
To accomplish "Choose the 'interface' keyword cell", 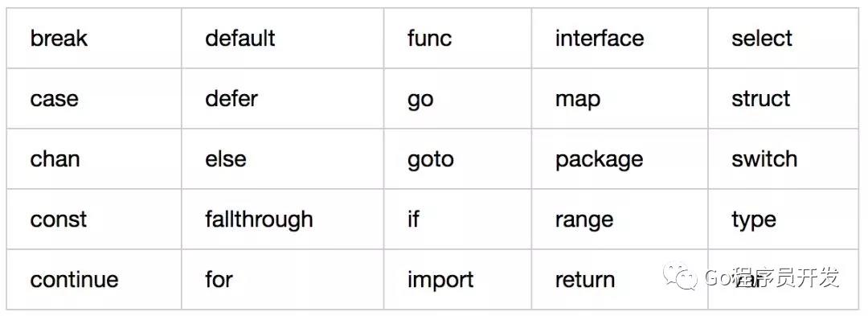I will [x=620, y=38].
